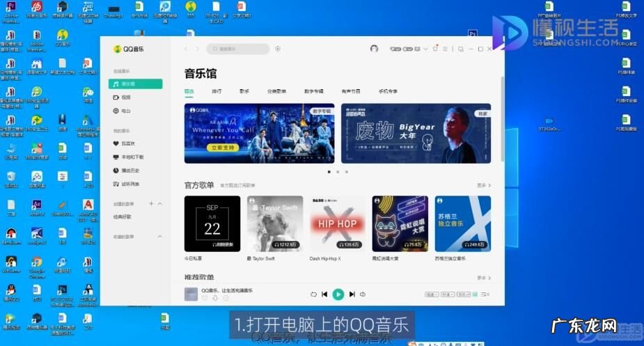Open the WeChat desktop shortcut
The width and height of the screenshot is (644, 346).
[x=88, y=95]
